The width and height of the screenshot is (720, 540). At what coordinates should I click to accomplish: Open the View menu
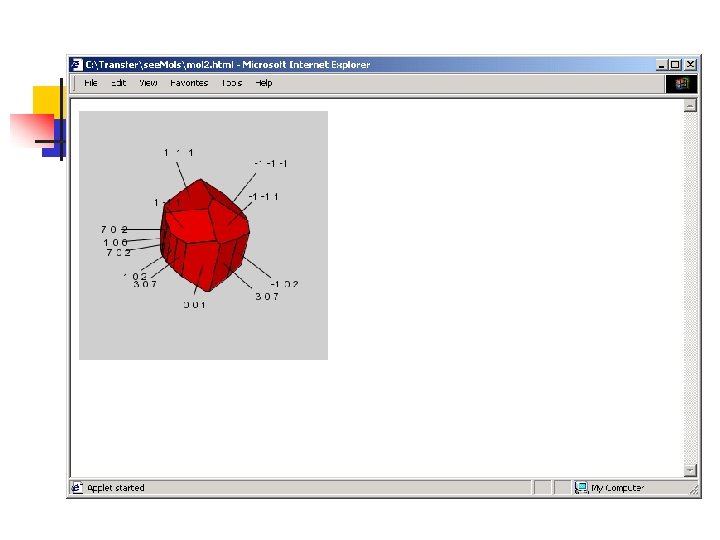pyautogui.click(x=148, y=83)
